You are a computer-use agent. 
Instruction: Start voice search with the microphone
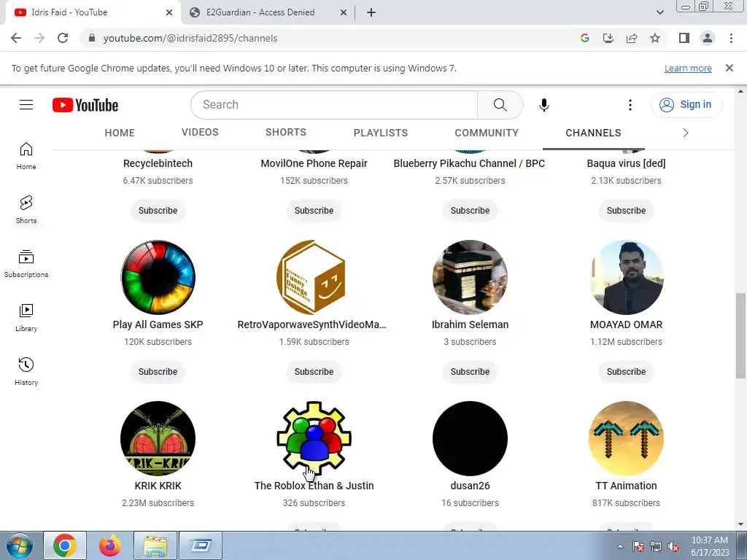point(543,105)
